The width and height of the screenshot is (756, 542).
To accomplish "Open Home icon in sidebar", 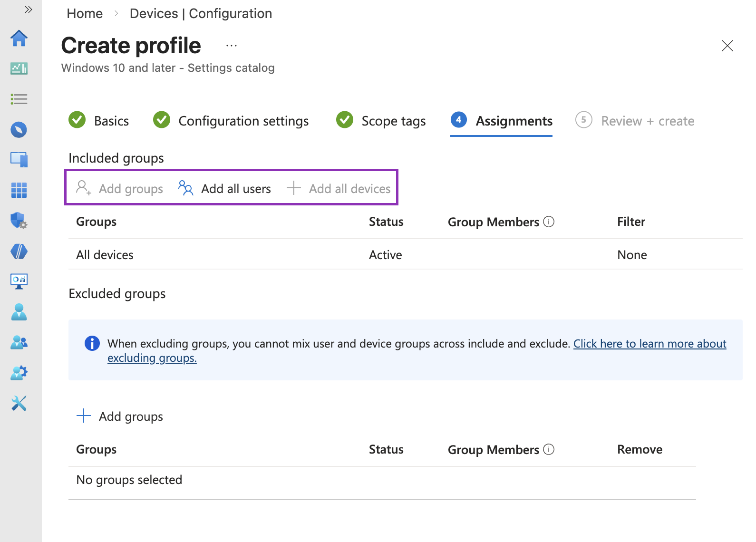I will (x=19, y=38).
